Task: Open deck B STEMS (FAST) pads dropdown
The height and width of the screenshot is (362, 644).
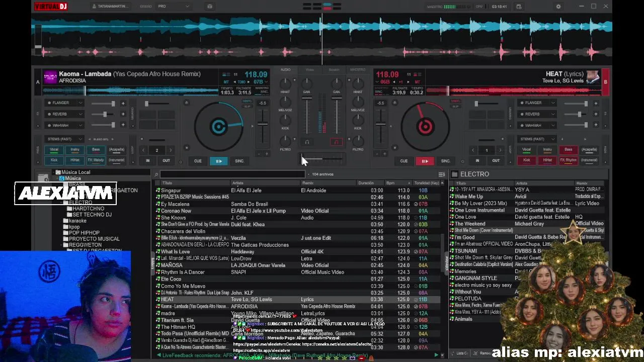Action: tap(537, 139)
